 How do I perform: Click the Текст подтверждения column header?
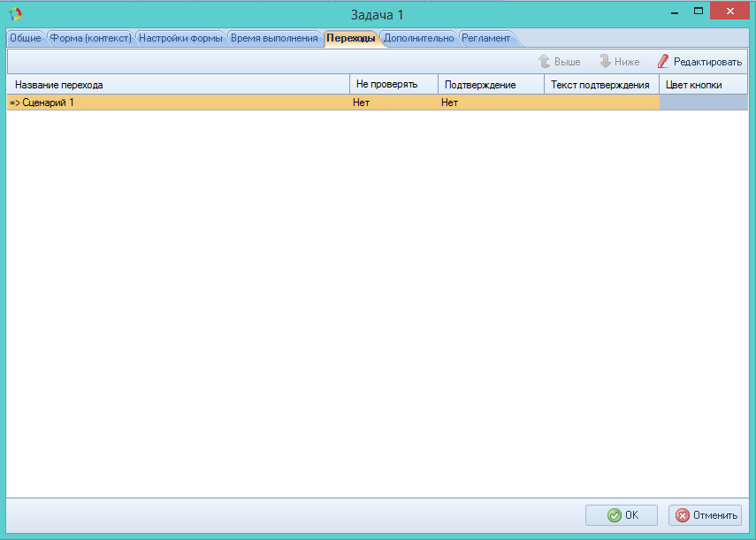[601, 85]
